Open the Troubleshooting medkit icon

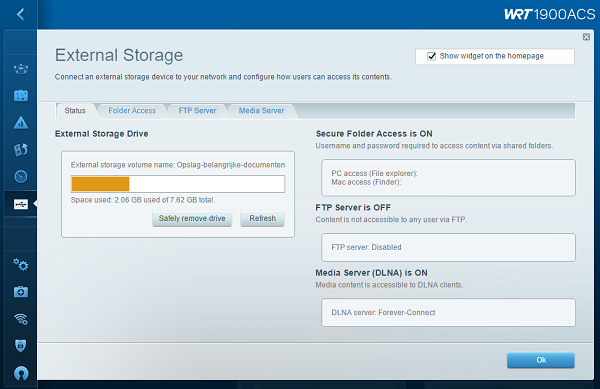click(x=21, y=292)
